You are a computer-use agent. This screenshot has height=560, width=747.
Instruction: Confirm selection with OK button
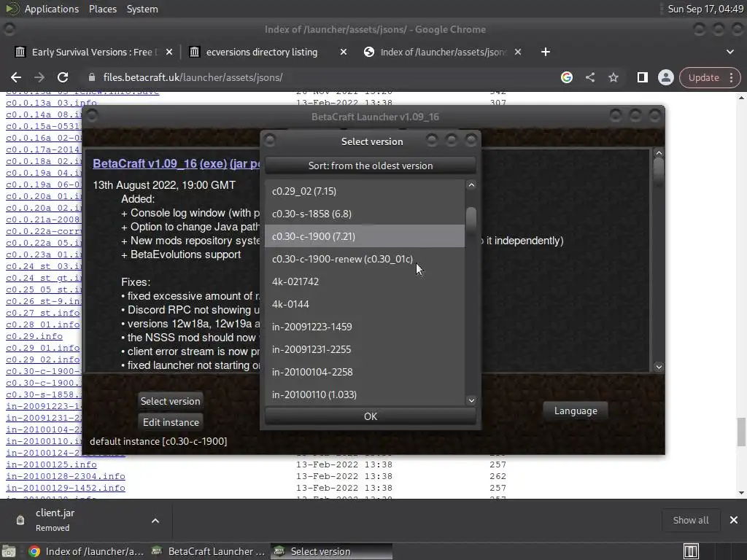pos(370,416)
